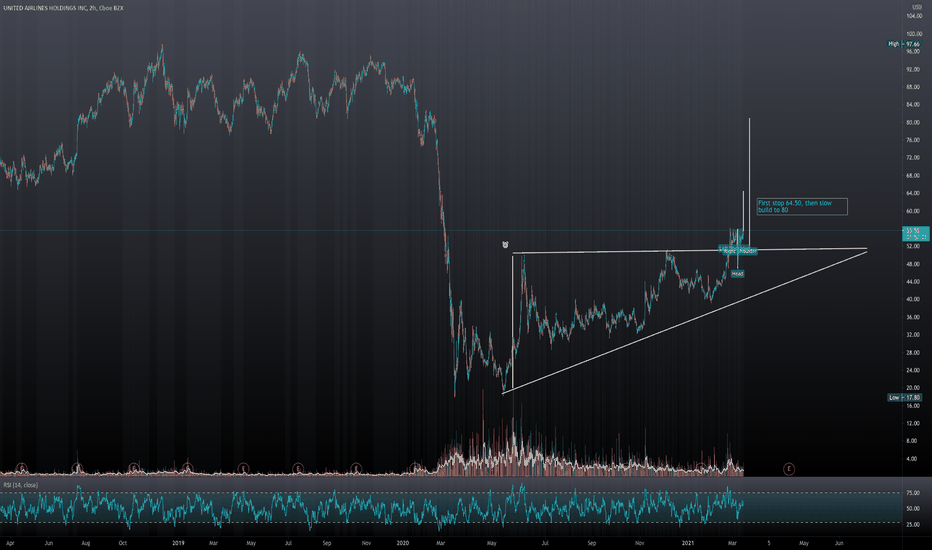Select the vertical white line at the May 2020 low
932x550 pixels.
click(x=512, y=321)
